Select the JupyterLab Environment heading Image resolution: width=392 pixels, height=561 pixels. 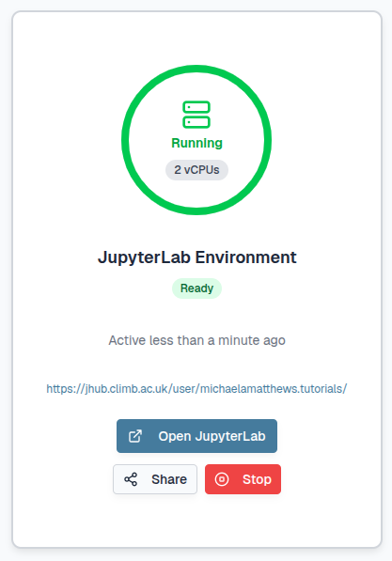[x=196, y=257]
